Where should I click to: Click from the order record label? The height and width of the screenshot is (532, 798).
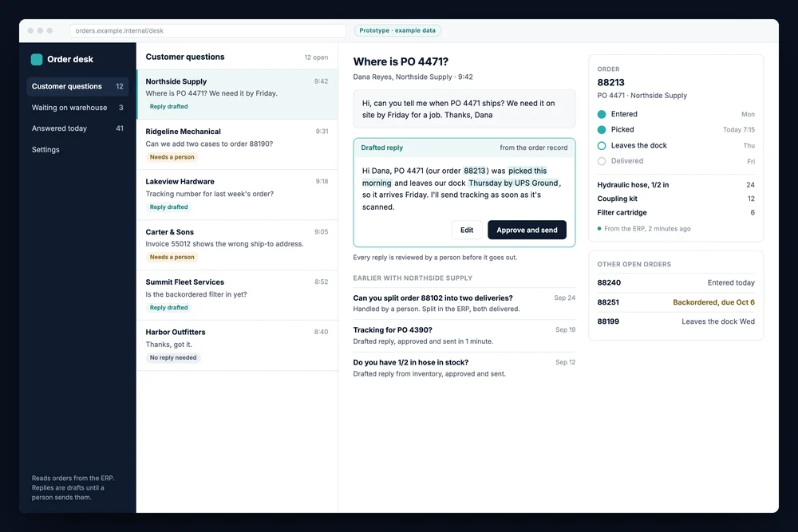(533, 148)
